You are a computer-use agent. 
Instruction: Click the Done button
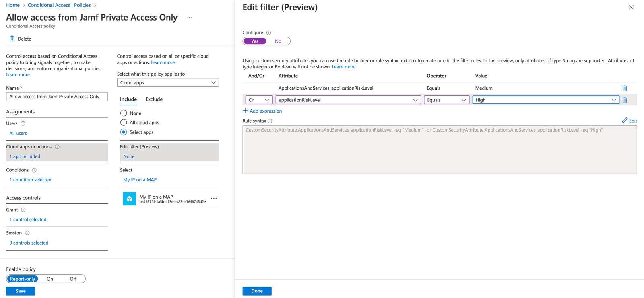pos(257,291)
